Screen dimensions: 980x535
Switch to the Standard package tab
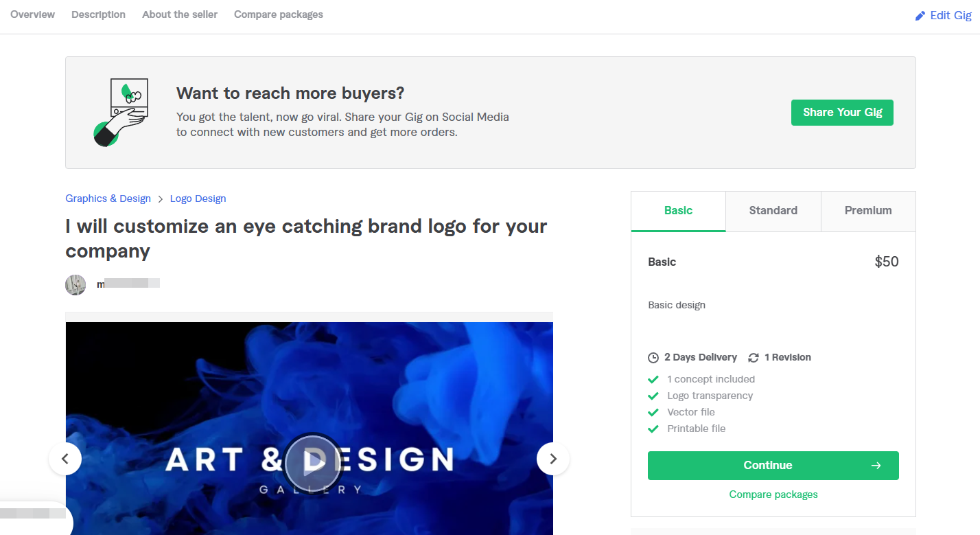tap(773, 211)
